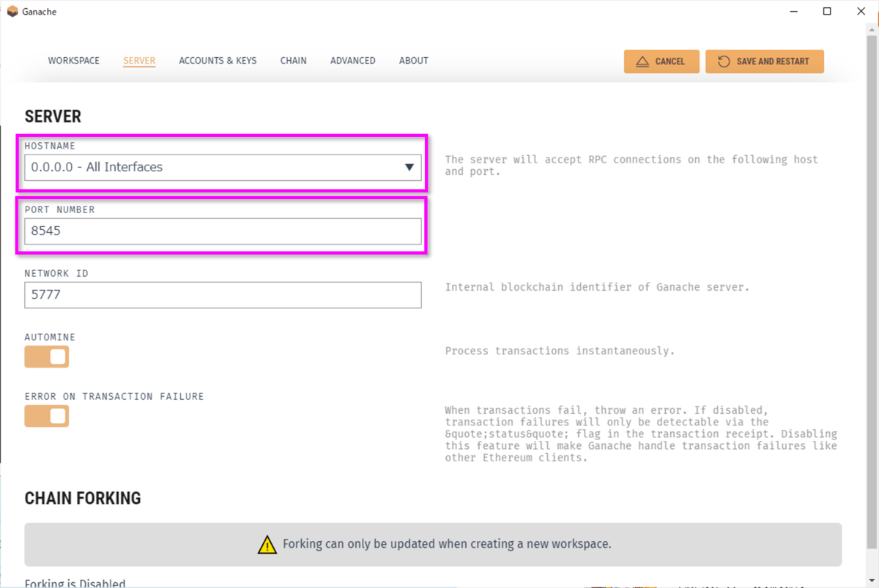This screenshot has height=588, width=879.
Task: Click 'Process transactions instantaneously.' description
Action: [560, 351]
